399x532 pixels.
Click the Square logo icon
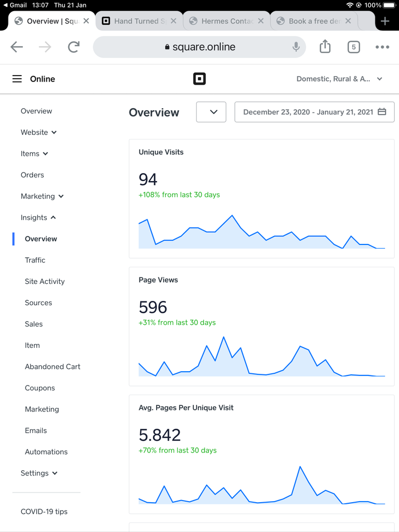tap(199, 79)
